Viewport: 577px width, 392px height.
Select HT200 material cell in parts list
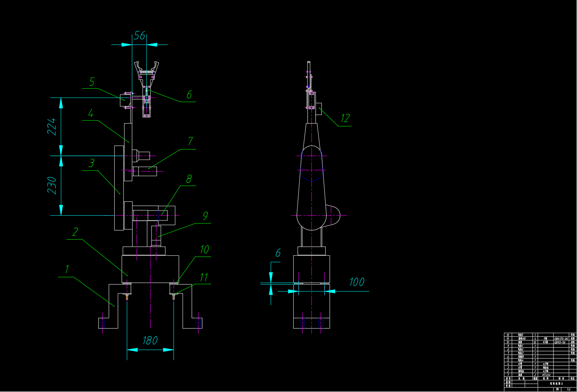546,375
